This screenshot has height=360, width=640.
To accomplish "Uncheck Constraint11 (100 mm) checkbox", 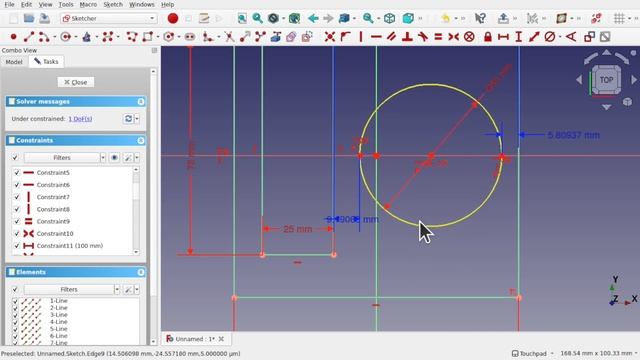I will tap(17, 246).
